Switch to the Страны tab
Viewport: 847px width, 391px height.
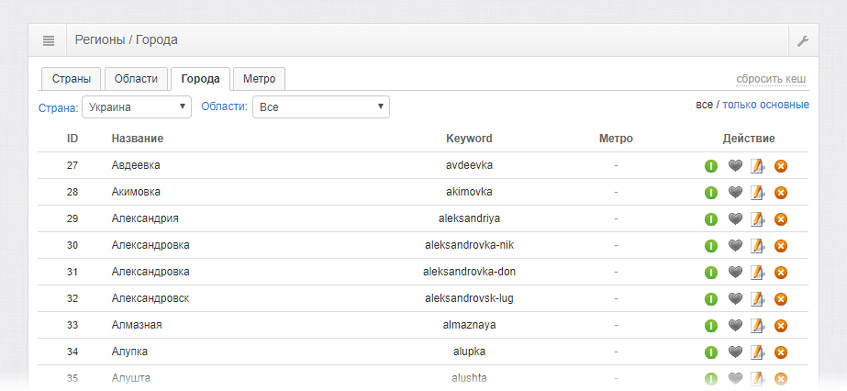[71, 79]
